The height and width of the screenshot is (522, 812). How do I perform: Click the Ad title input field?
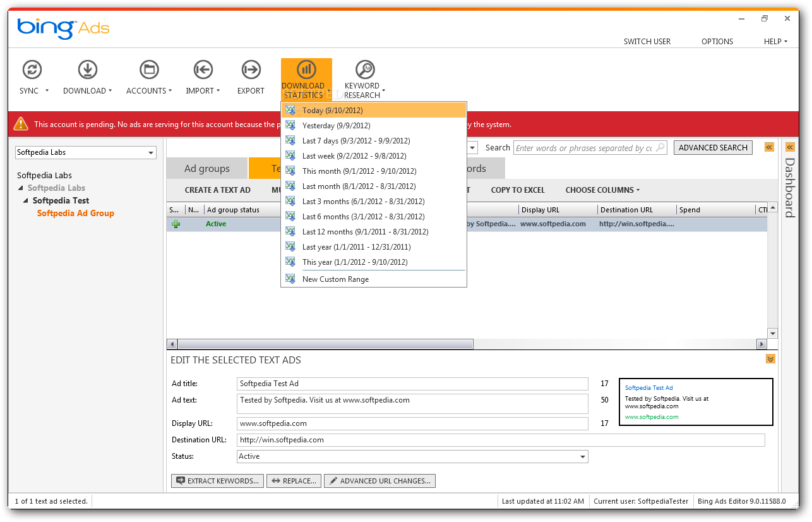[412, 384]
